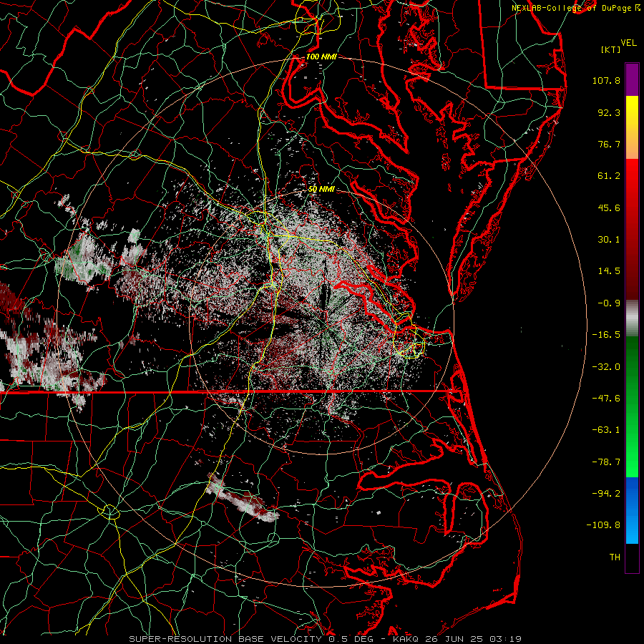Select the -63.1 velocity scale value

606,430
